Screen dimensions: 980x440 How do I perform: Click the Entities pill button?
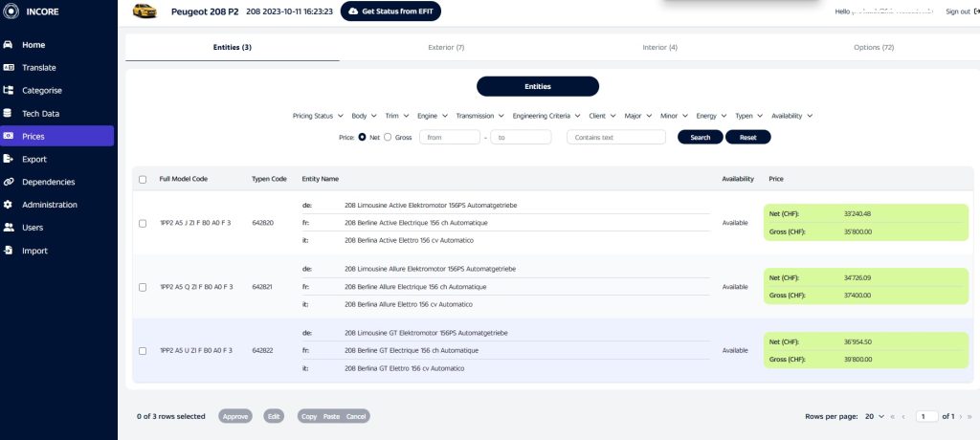coord(538,86)
